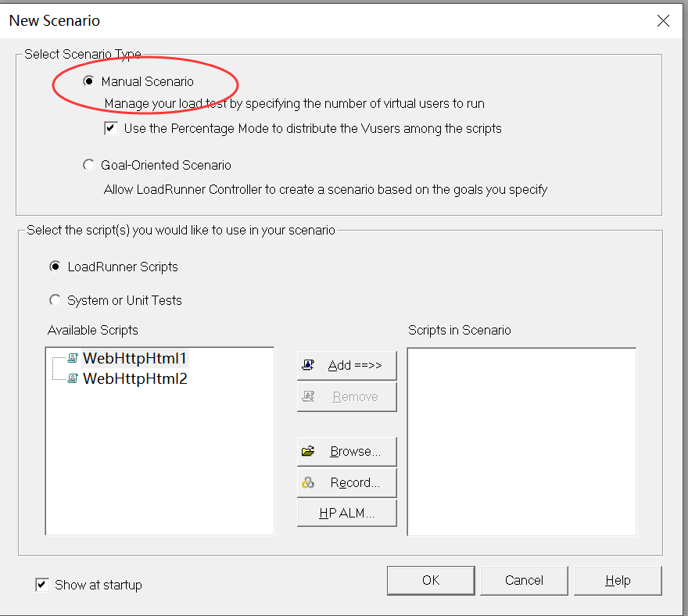The width and height of the screenshot is (688, 616).
Task: Select WebHttpHtml1 in Available Scripts
Action: [x=134, y=358]
